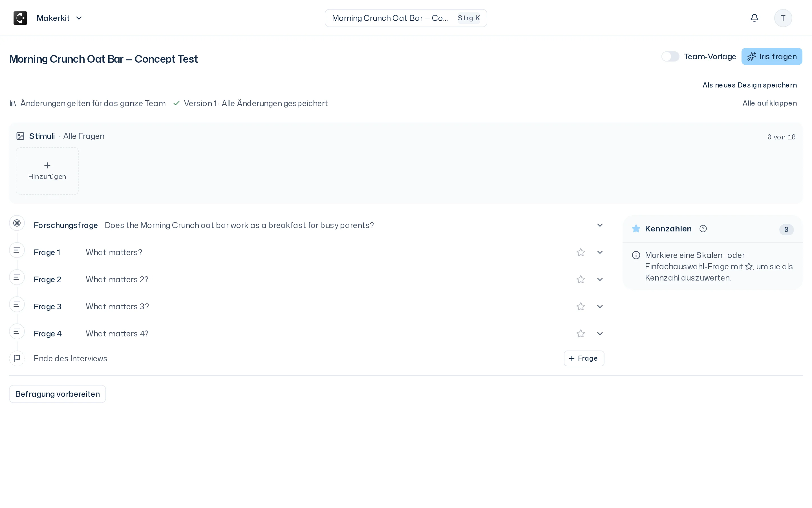Screen dimensions: 812x508
Task: Add a question with + Frage button
Action: [x=584, y=358]
